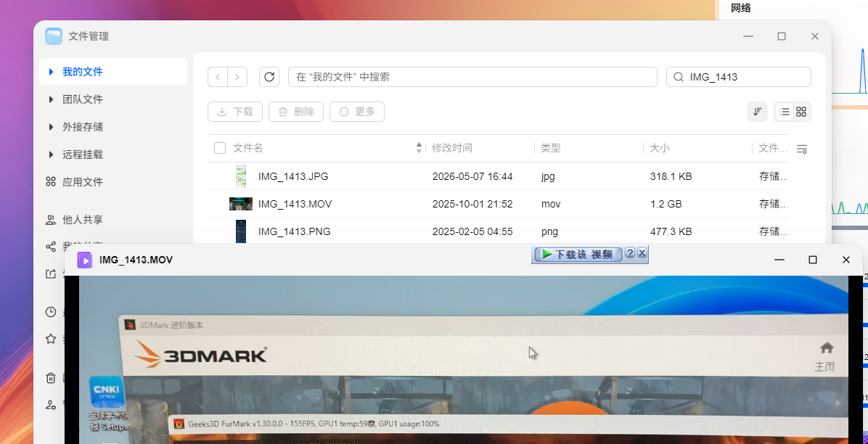Click the 下载 download button
868x444 pixels.
pos(235,112)
